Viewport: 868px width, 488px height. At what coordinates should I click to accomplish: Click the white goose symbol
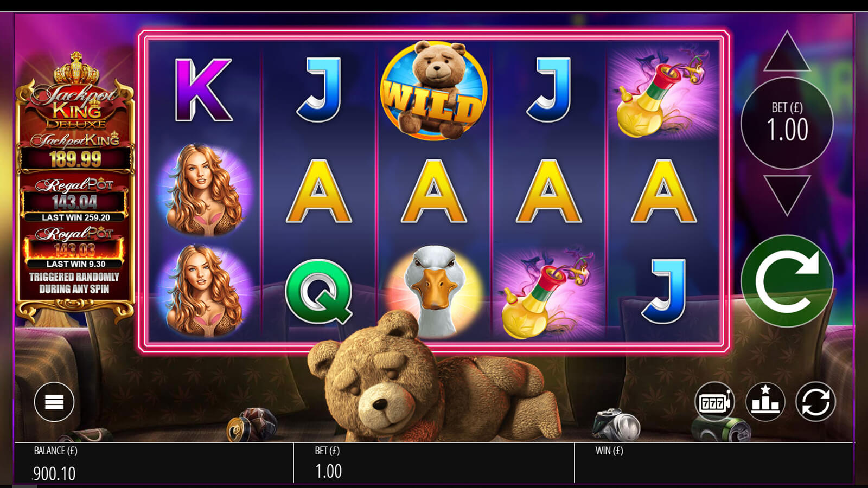click(433, 291)
